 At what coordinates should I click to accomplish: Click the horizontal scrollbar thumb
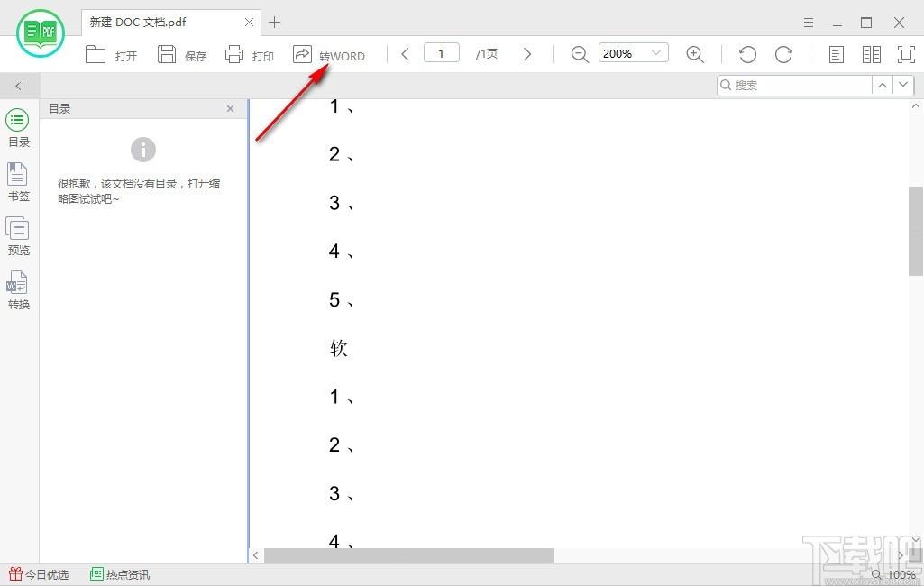click(409, 554)
